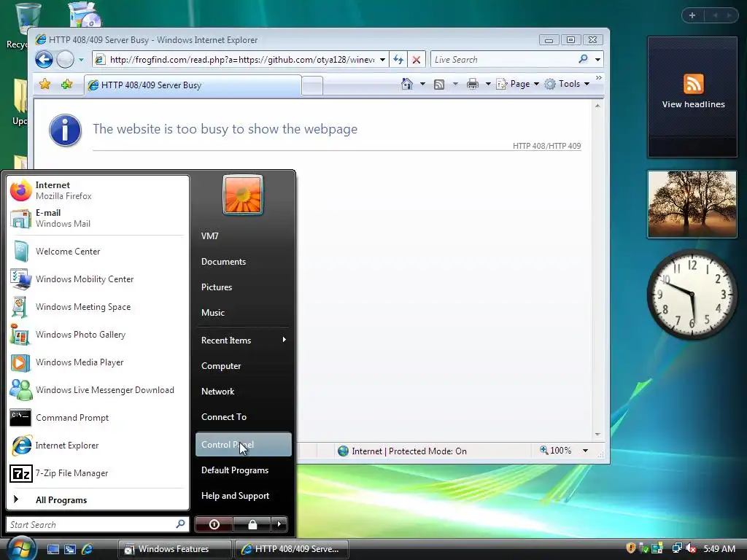
Task: Expand the Print options dropdown arrow
Action: 488,84
